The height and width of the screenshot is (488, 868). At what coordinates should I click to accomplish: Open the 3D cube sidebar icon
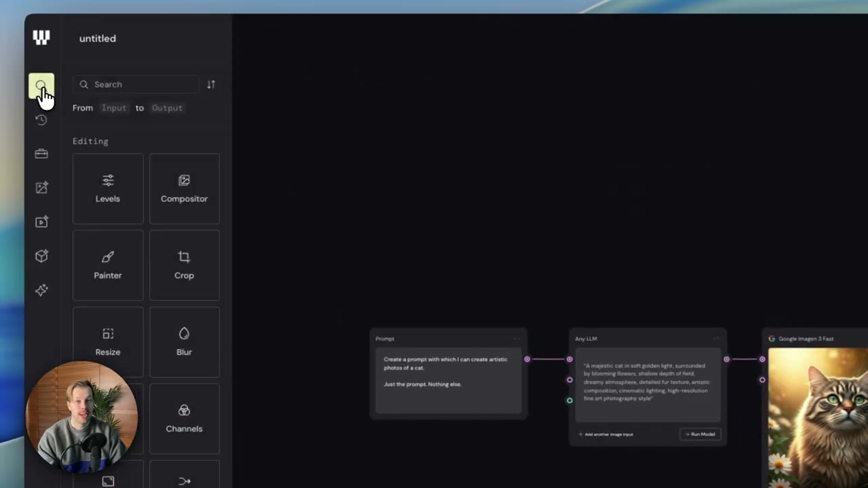[x=41, y=256]
